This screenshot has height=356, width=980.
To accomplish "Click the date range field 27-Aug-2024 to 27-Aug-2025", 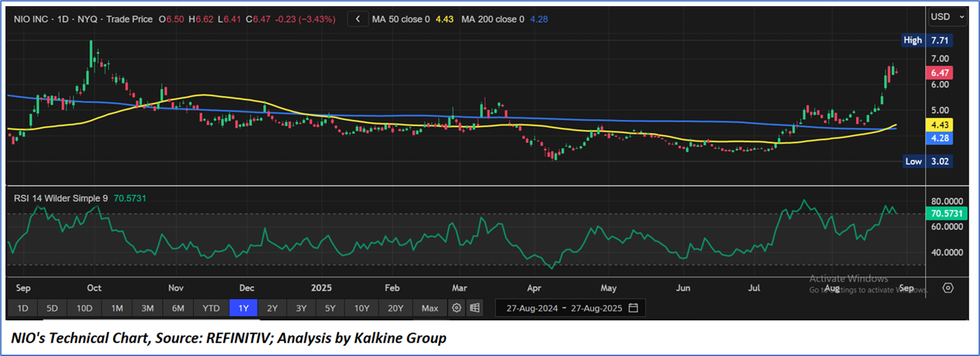I will 563,308.
